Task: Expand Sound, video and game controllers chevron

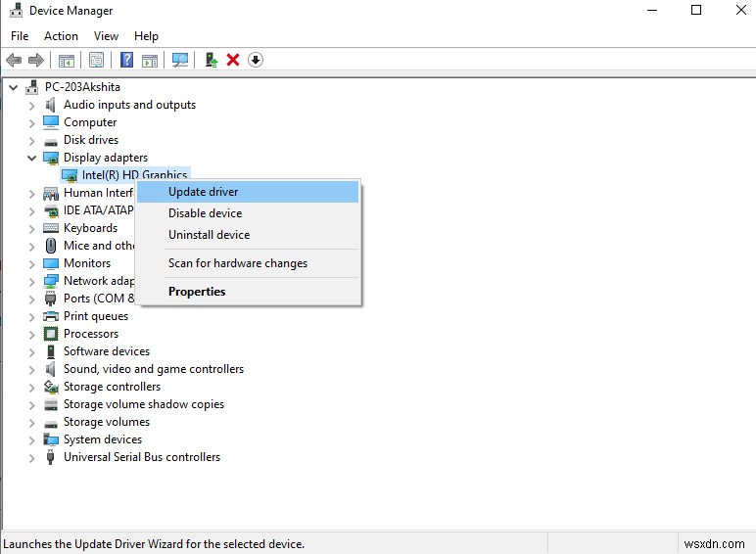Action: [31, 369]
